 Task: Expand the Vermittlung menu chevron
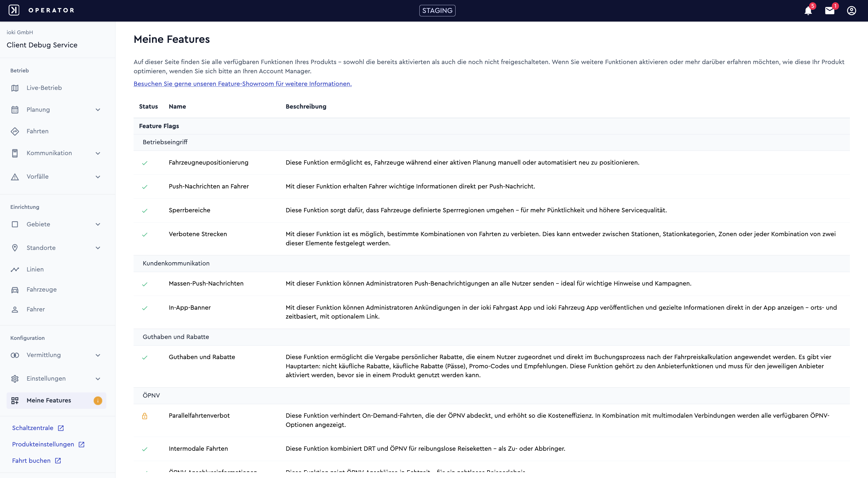[x=98, y=355]
